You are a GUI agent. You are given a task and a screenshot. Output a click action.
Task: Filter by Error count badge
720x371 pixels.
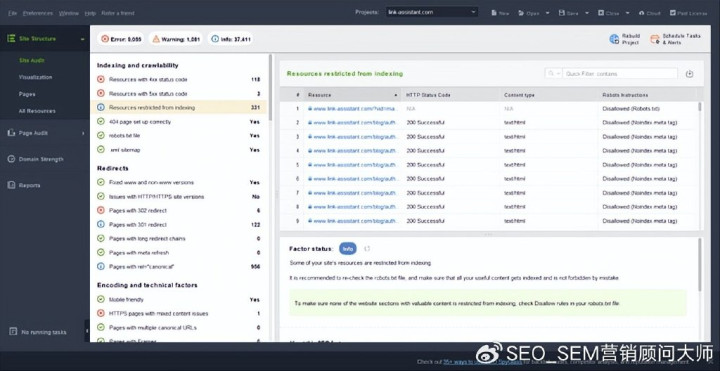coord(121,39)
